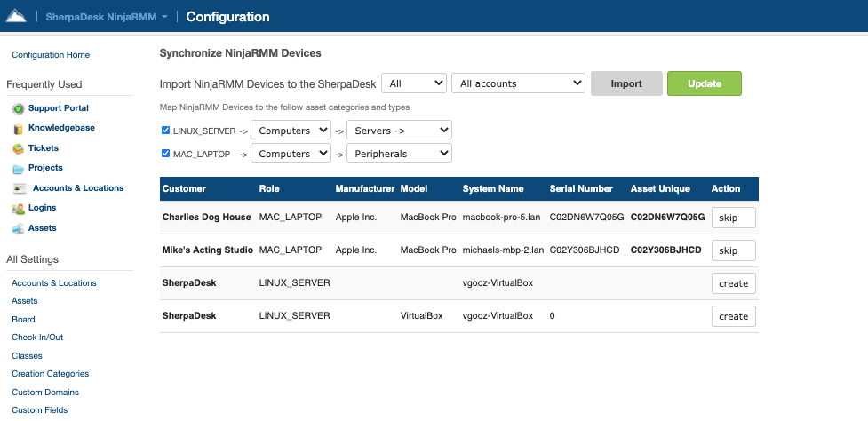This screenshot has height=421, width=868.
Task: Uncheck the MAC_LAPTOP mapping checkbox
Action: (x=166, y=153)
